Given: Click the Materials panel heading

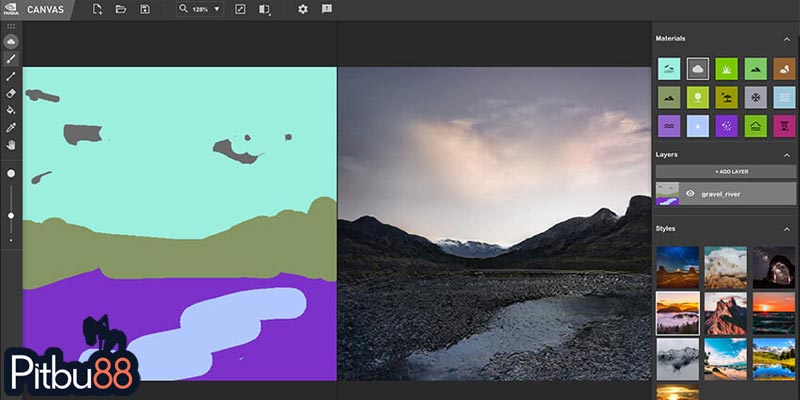Looking at the screenshot, I should coord(670,39).
